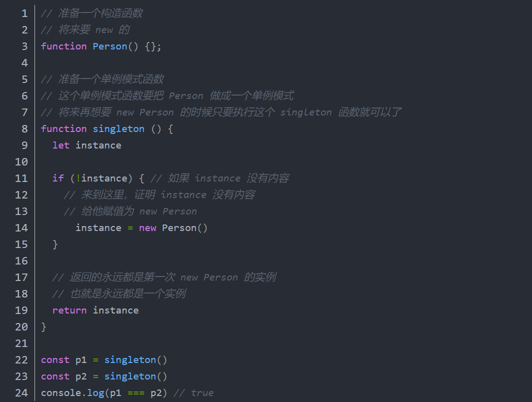
Task: Click the '===' operator on line 24
Action: pyautogui.click(x=136, y=393)
